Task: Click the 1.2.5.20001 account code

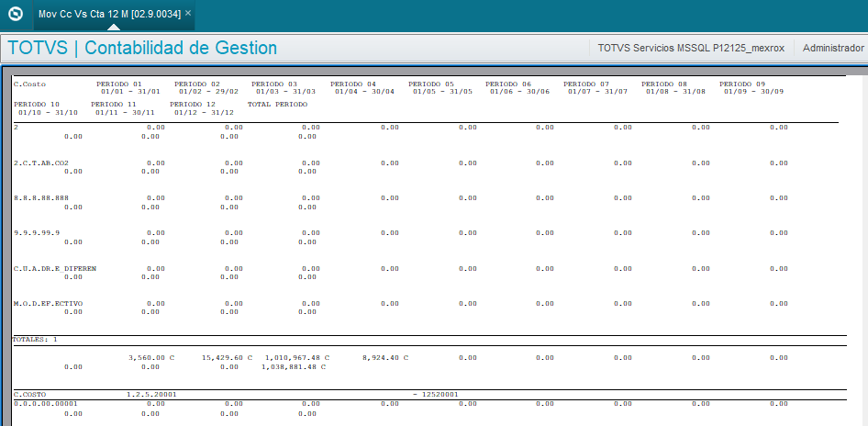Action: point(151,395)
